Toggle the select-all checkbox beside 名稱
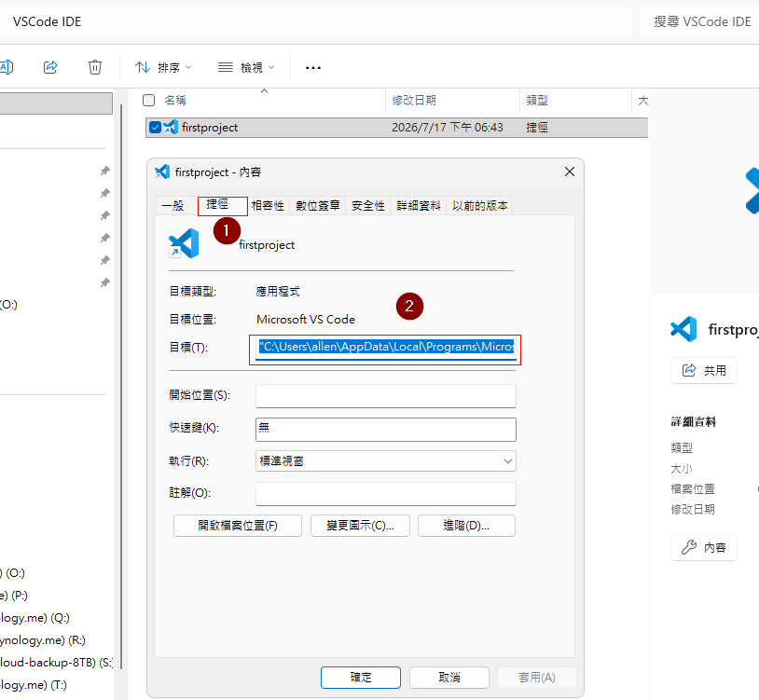The height and width of the screenshot is (700, 759). 148,100
